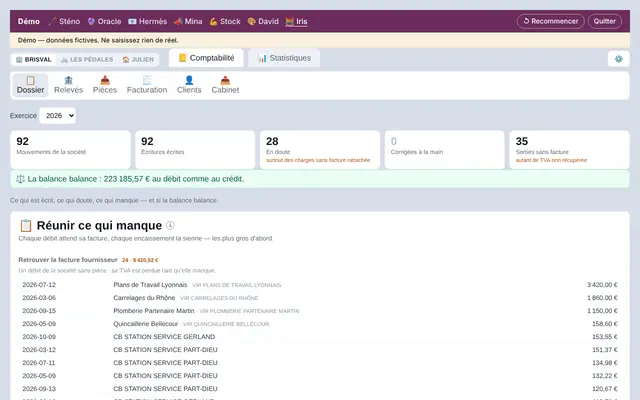
Task: Click the Recommencer button
Action: (551, 21)
